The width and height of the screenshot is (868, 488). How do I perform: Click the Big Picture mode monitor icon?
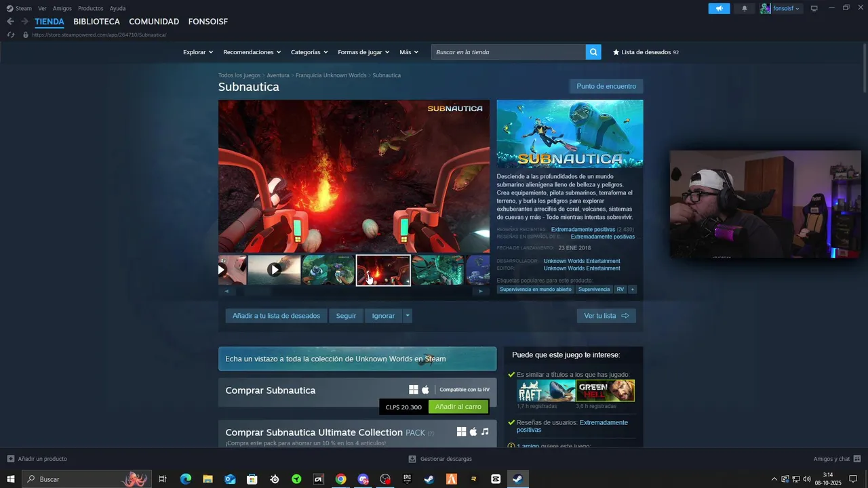point(814,8)
